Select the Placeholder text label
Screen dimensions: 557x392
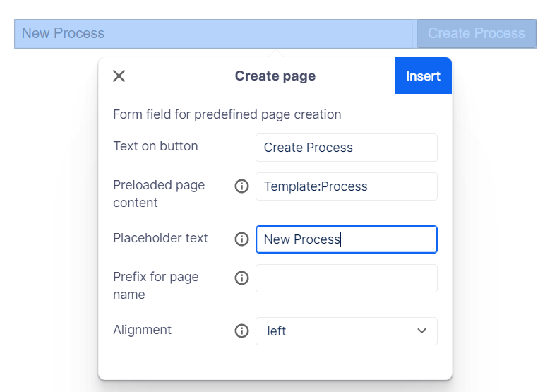coord(160,238)
